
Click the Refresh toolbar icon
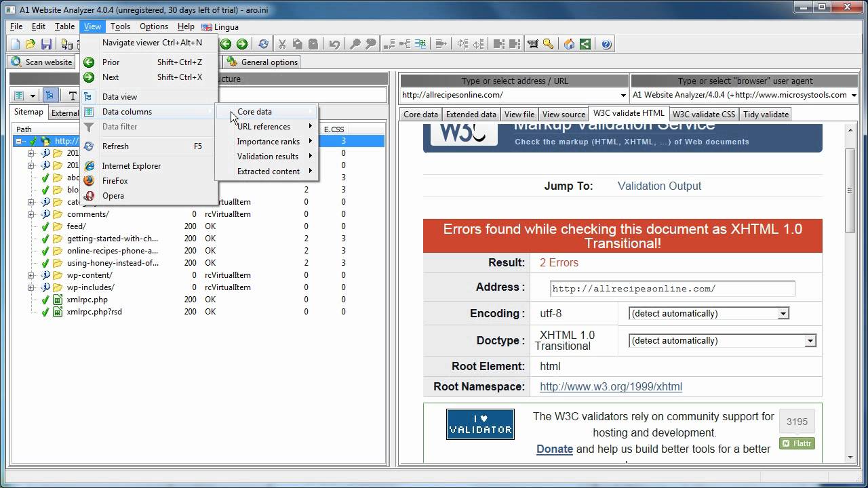[x=262, y=43]
